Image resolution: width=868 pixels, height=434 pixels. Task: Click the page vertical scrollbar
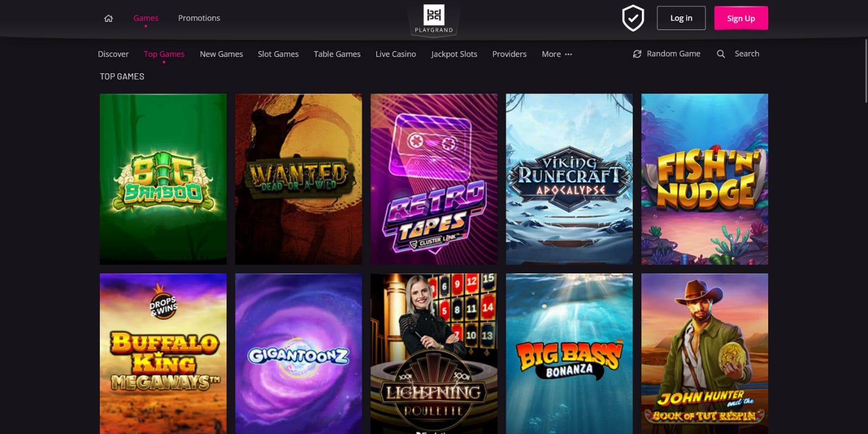click(x=866, y=71)
